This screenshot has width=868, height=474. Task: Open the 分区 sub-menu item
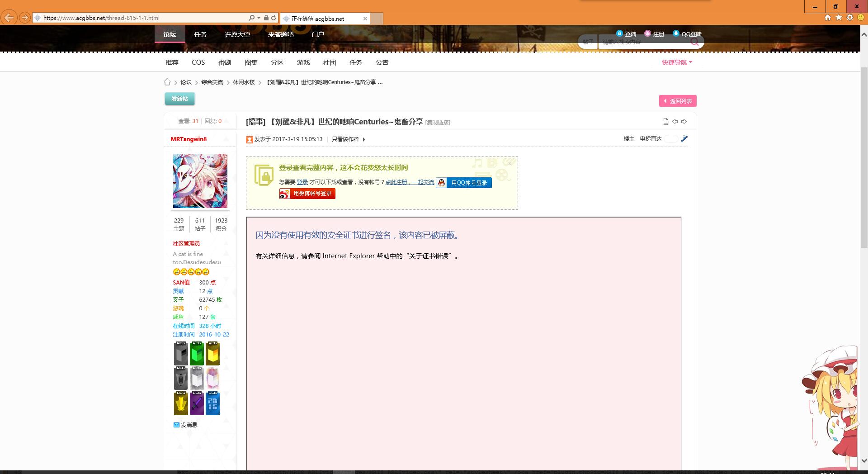[277, 62]
